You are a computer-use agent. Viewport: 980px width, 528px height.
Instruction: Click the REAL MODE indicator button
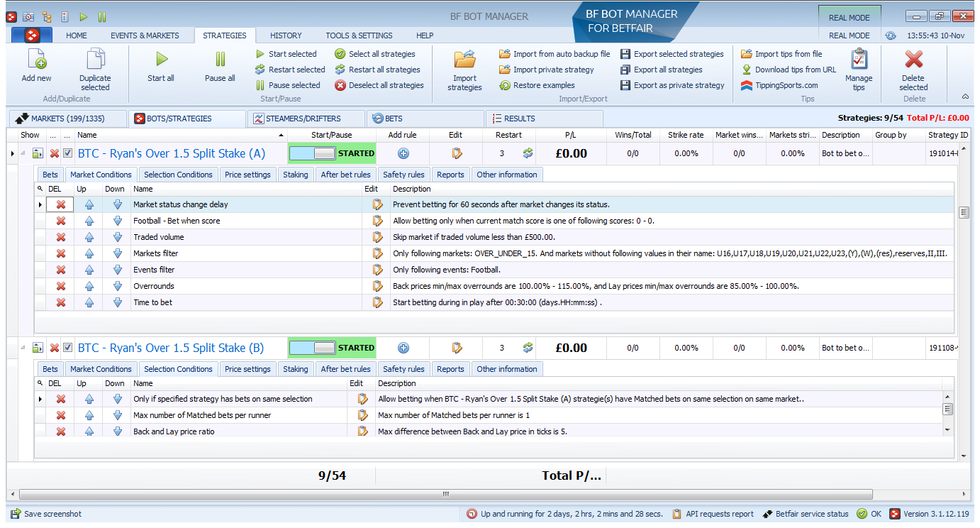[x=850, y=18]
